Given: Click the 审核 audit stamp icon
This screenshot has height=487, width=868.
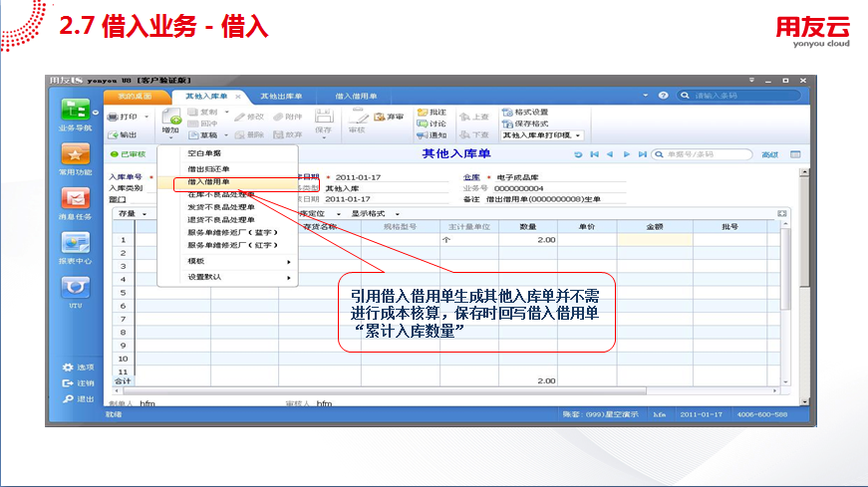Looking at the screenshot, I should pyautogui.click(x=358, y=117).
